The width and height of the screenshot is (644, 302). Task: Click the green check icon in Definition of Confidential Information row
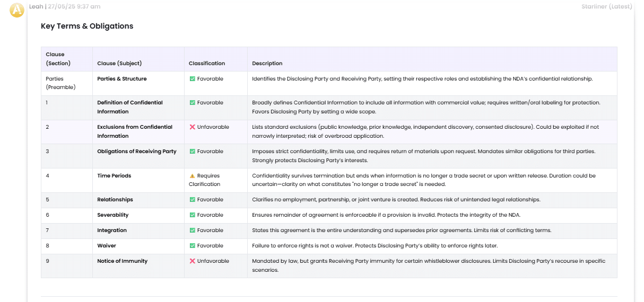(x=193, y=103)
